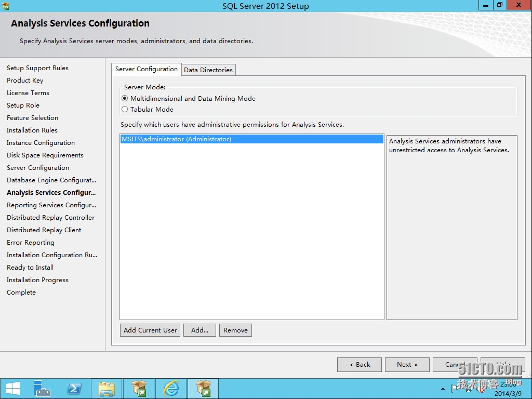Click Distributed Replay Client step

click(44, 230)
